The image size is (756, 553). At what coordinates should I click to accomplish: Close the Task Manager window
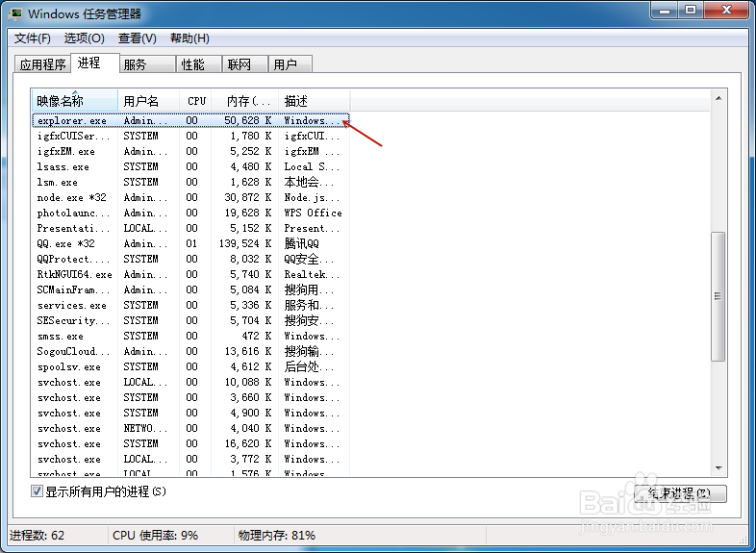pyautogui.click(x=727, y=11)
